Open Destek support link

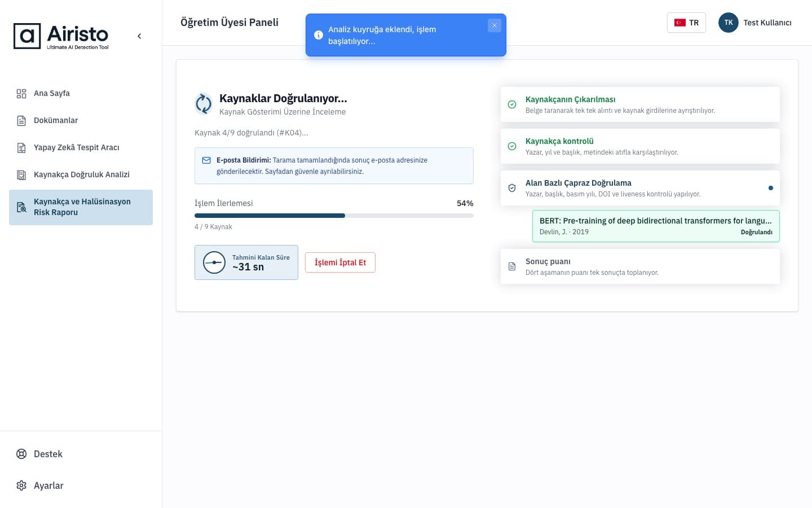pos(81,454)
